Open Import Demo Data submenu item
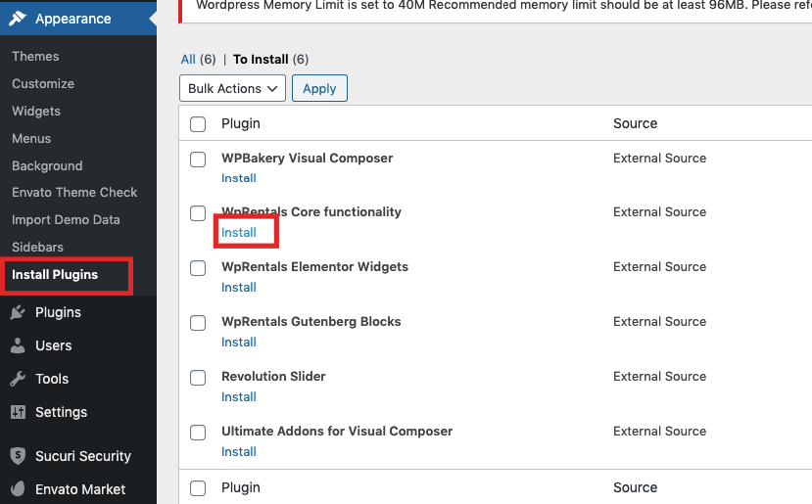 click(66, 219)
